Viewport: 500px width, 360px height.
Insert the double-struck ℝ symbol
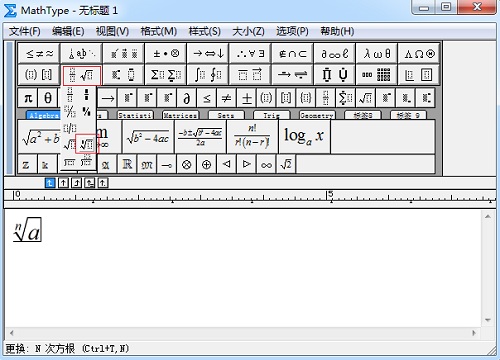(x=127, y=164)
